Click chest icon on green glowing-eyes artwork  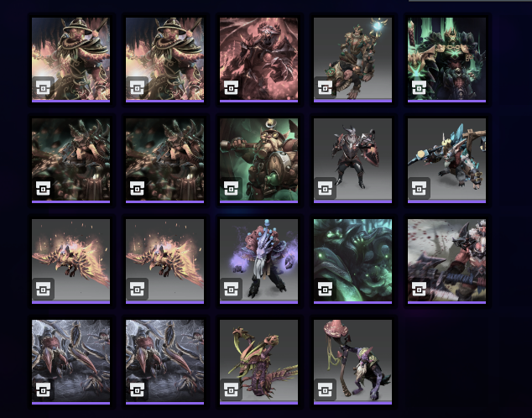325,289
